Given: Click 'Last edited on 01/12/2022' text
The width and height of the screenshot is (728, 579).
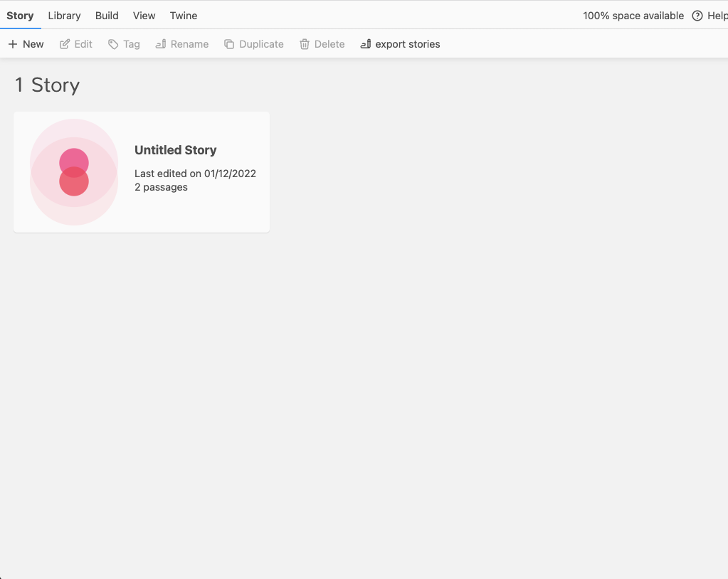Looking at the screenshot, I should [x=196, y=174].
